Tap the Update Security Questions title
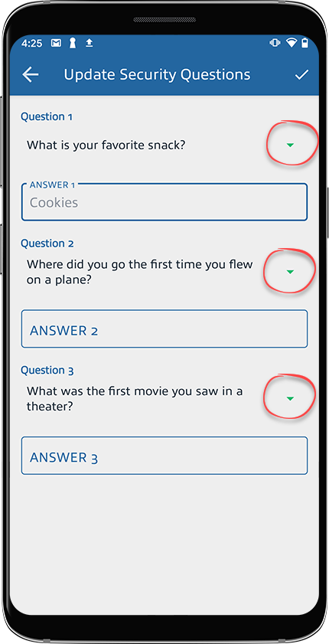 (157, 75)
